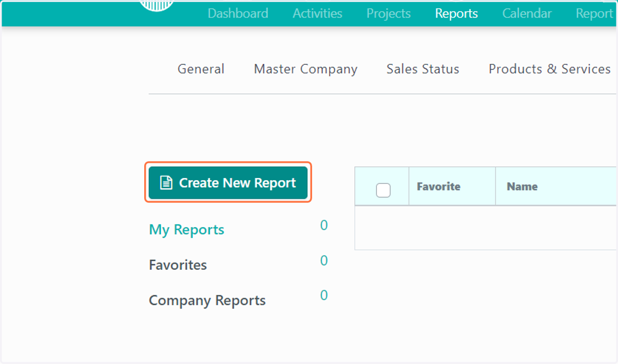Go to Activities in top navigation
Viewport: 618px width, 364px height.
317,13
